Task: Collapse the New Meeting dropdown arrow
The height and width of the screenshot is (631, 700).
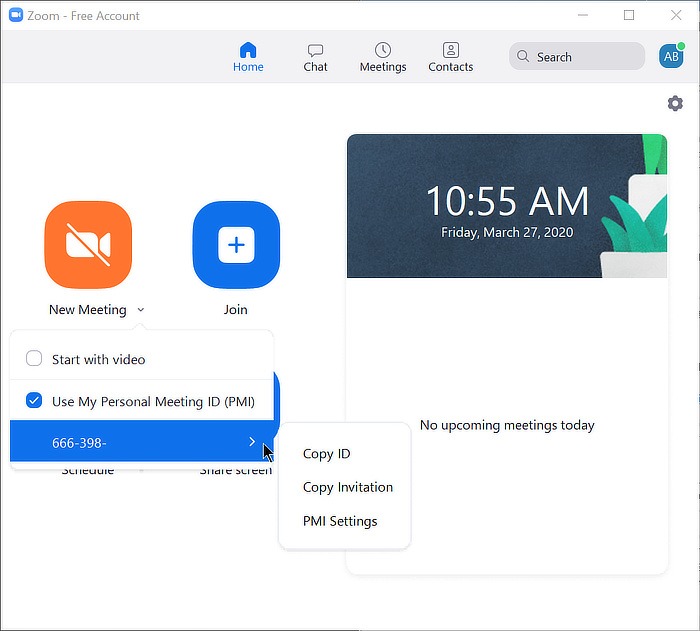Action: [141, 310]
